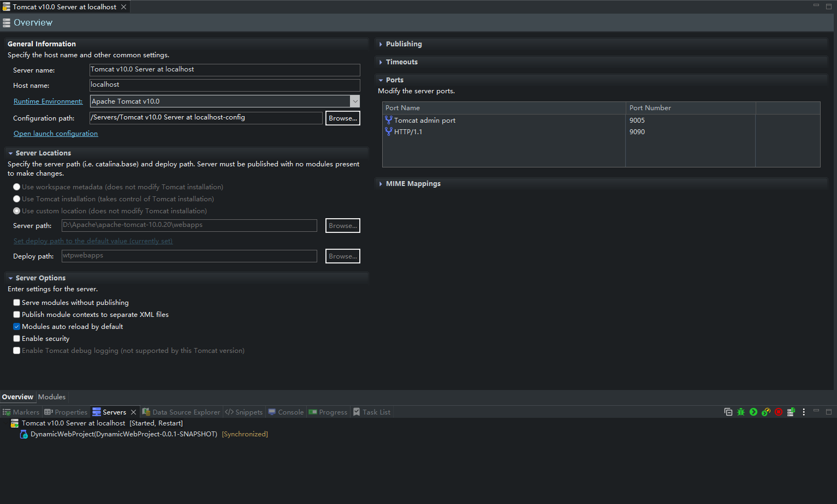Enable Publish module contexts to separate XML files
Image resolution: width=837 pixels, height=504 pixels.
point(17,314)
